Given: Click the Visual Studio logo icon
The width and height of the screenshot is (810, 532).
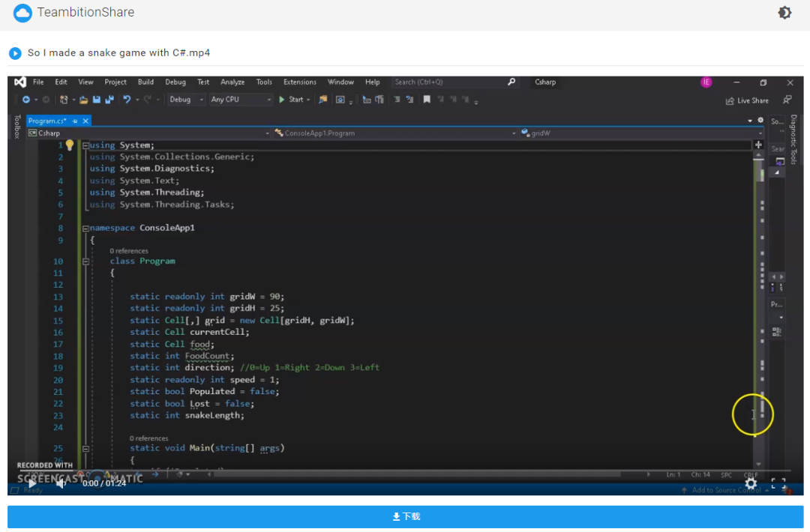Looking at the screenshot, I should [20, 82].
